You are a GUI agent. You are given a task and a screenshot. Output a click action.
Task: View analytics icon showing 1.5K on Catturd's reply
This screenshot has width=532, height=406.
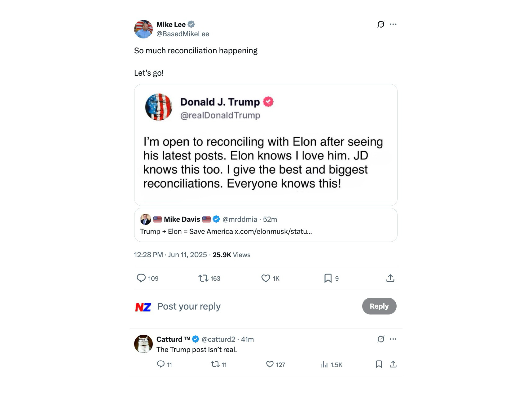point(324,364)
